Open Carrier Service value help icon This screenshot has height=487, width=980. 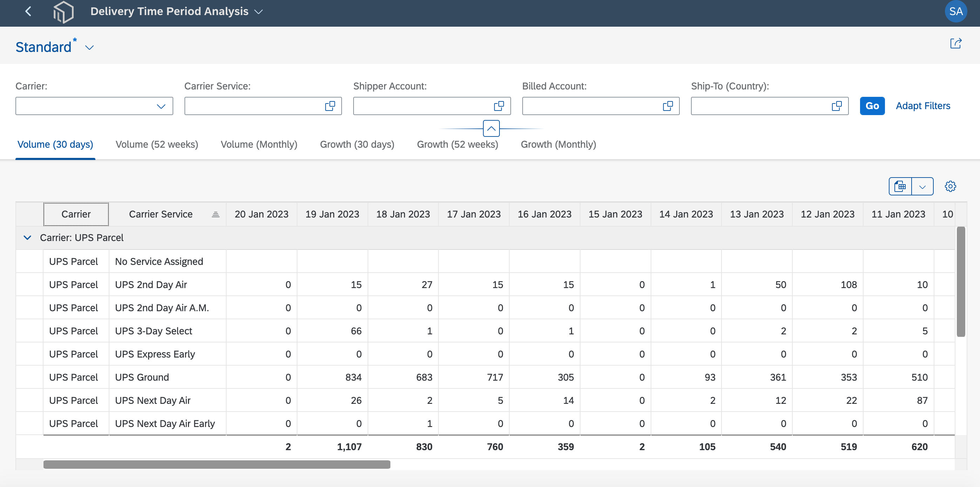coord(330,106)
